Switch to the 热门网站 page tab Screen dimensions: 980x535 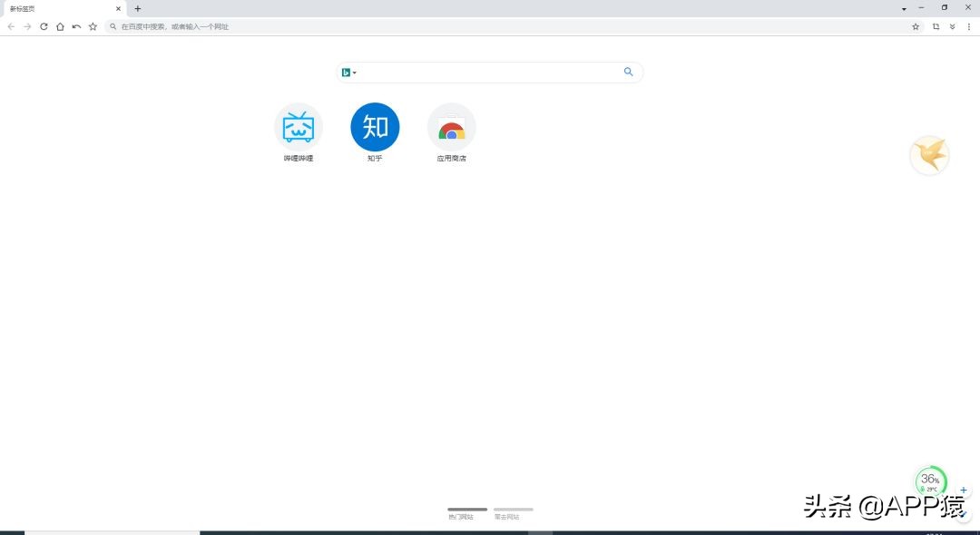(467, 514)
